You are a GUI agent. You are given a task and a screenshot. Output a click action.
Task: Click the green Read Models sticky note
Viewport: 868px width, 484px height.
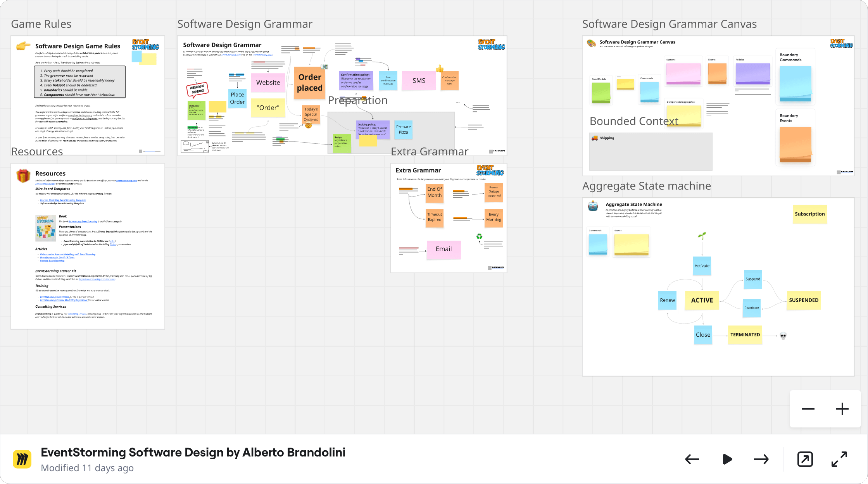tap(601, 93)
